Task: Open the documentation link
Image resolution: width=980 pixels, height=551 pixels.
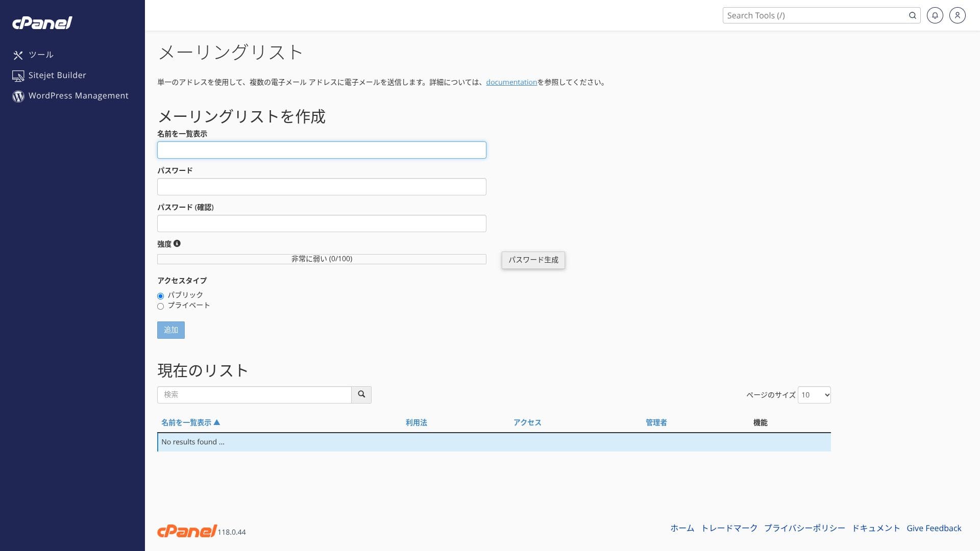Action: point(511,82)
